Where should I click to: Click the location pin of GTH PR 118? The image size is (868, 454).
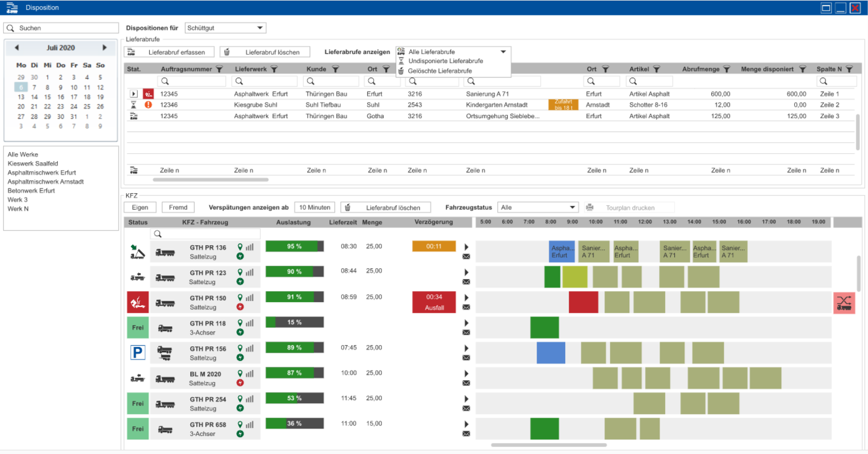pyautogui.click(x=240, y=323)
